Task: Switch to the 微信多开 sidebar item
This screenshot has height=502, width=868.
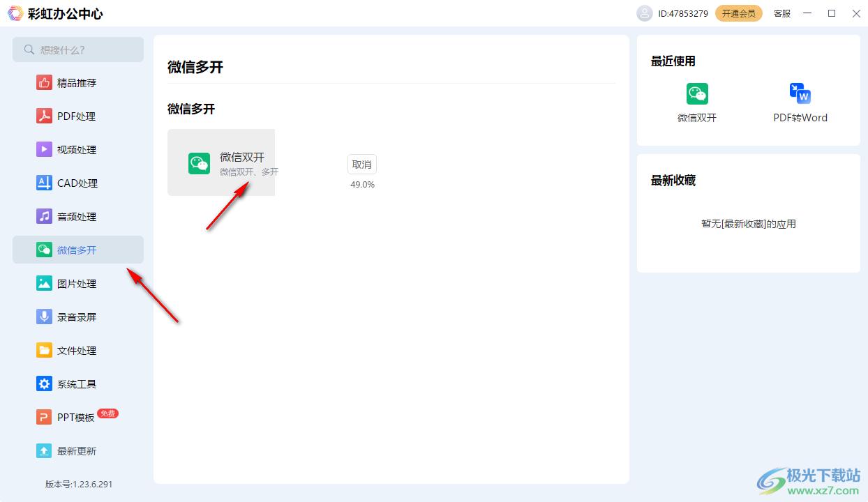Action: 77,250
